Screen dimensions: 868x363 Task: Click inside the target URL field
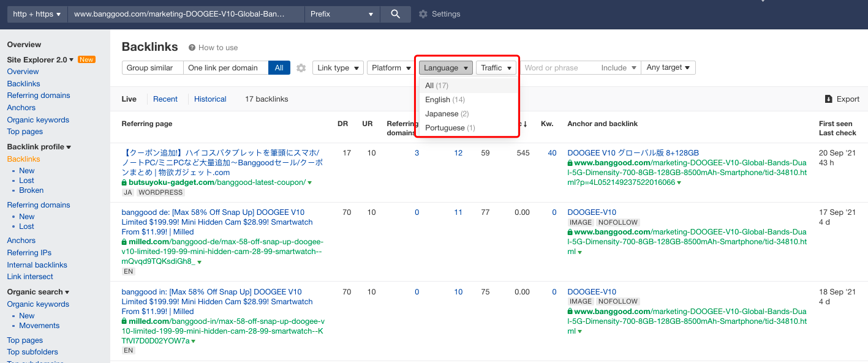tap(186, 14)
